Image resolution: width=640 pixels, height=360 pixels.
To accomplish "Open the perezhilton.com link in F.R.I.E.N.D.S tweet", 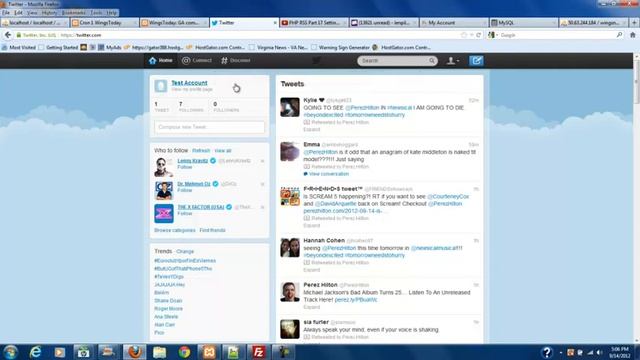I will click(345, 211).
